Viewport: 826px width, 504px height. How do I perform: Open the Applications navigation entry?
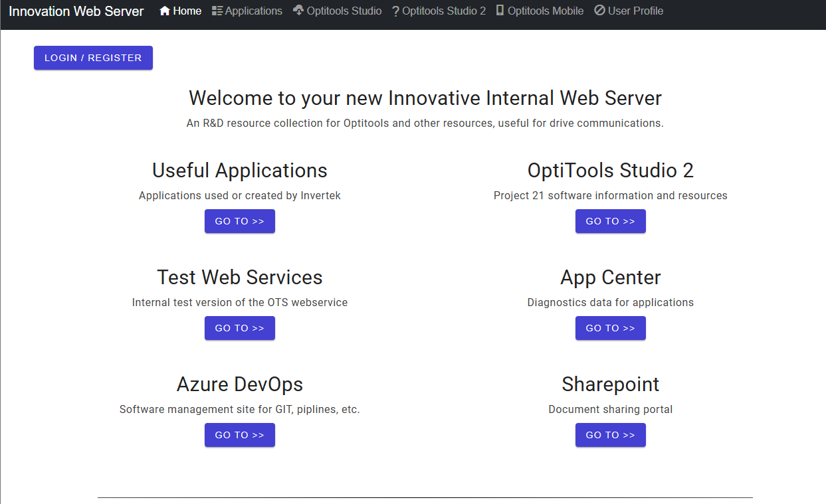click(253, 11)
